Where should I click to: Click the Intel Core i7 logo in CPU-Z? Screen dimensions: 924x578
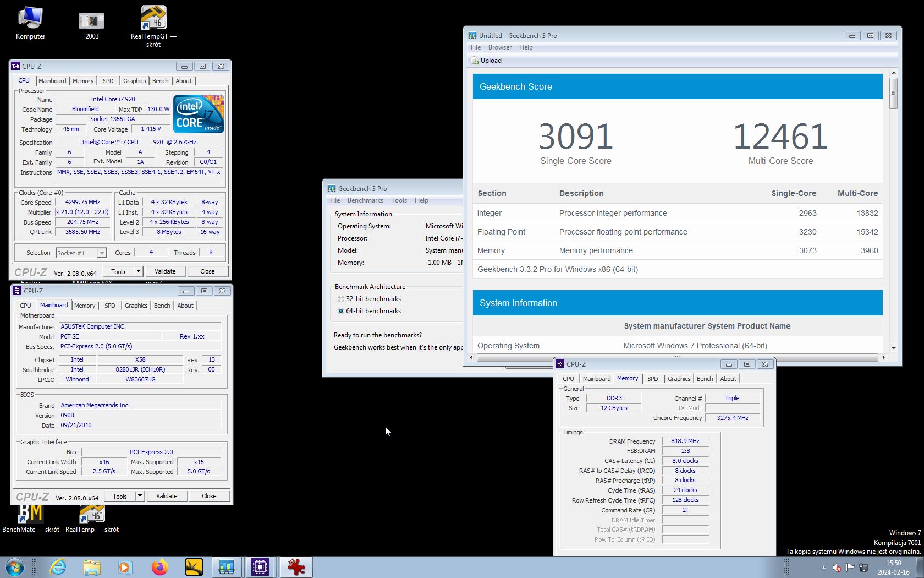coord(199,114)
